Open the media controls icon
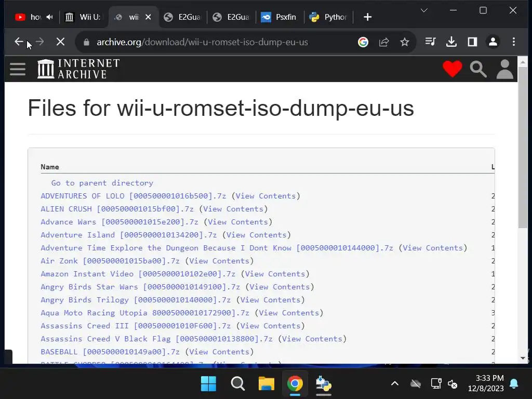Image resolution: width=532 pixels, height=399 pixels. (431, 42)
